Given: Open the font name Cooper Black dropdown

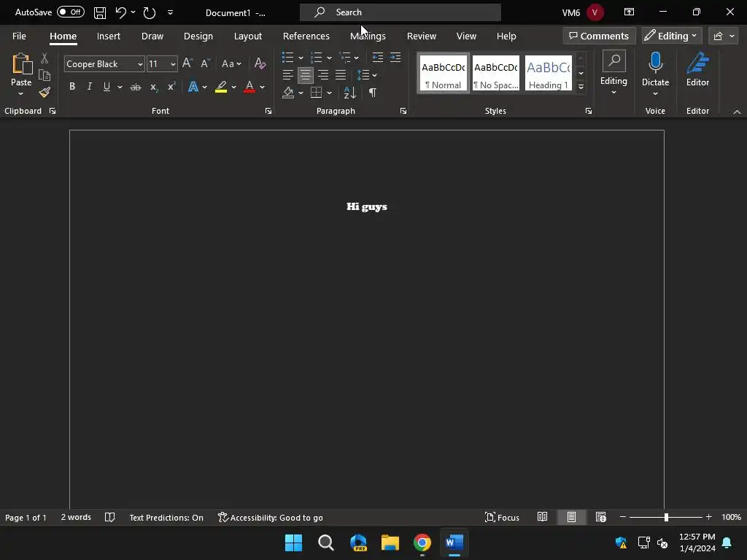Looking at the screenshot, I should click(x=140, y=64).
